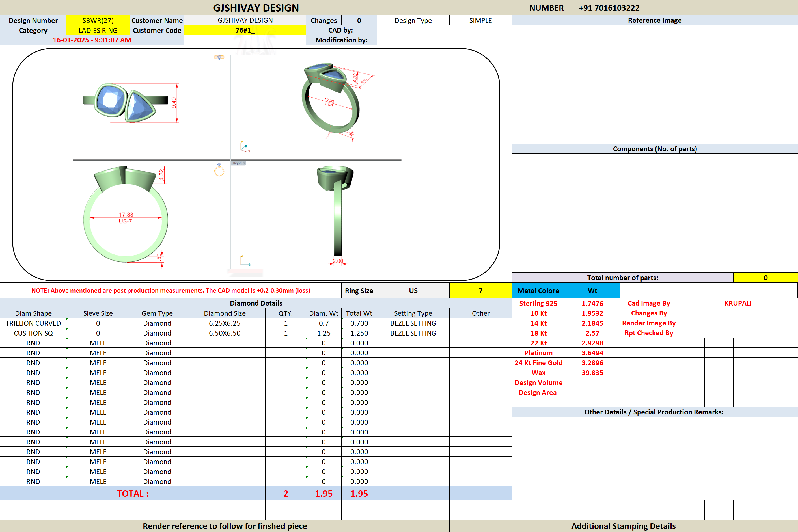Select the 18 Kt weight 2.57
Image resolution: width=798 pixels, height=532 pixels.
(x=592, y=333)
